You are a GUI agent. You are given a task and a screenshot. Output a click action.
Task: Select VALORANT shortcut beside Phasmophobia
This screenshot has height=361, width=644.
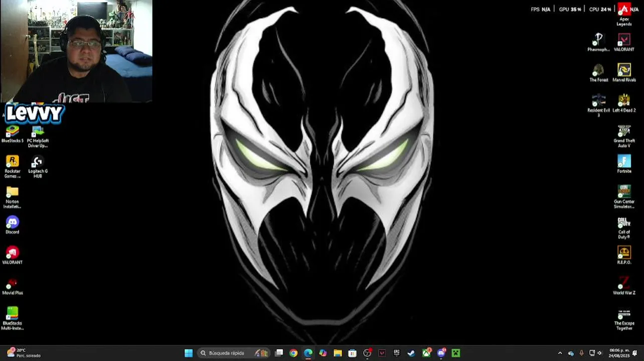tap(624, 43)
